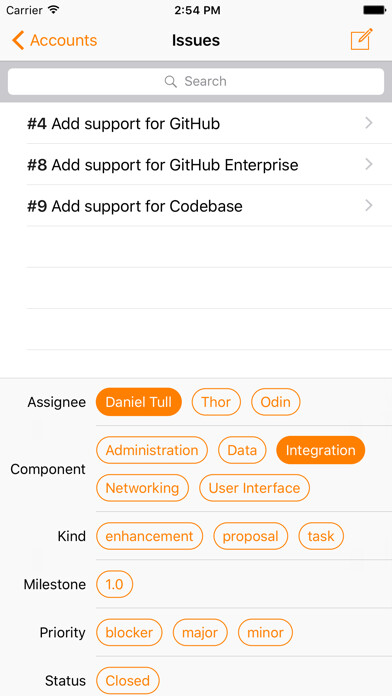392x696 pixels.
Task: Tap the Wi-Fi status icon
Action: (x=54, y=10)
